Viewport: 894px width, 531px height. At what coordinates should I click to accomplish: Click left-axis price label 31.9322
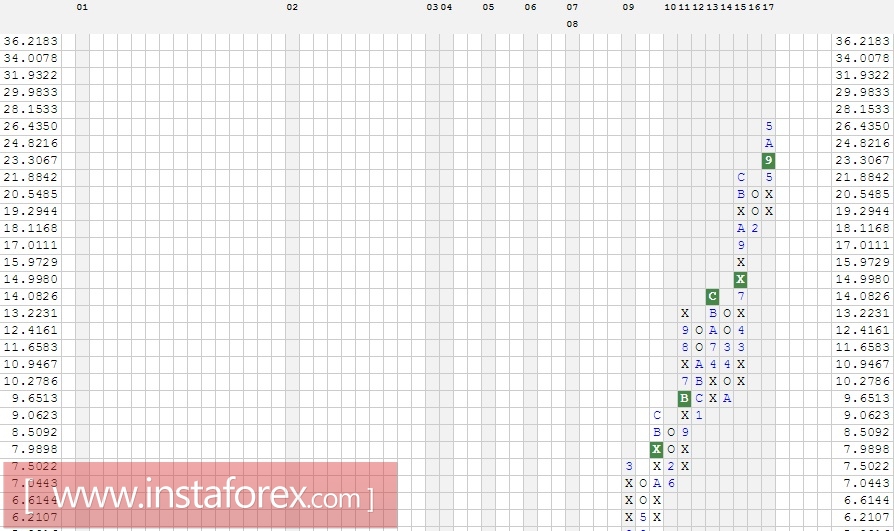click(31, 75)
